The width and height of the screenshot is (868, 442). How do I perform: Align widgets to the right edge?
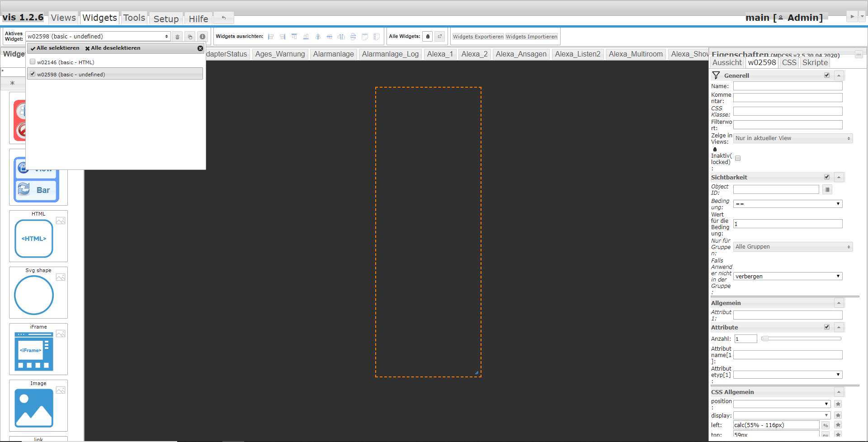(283, 37)
